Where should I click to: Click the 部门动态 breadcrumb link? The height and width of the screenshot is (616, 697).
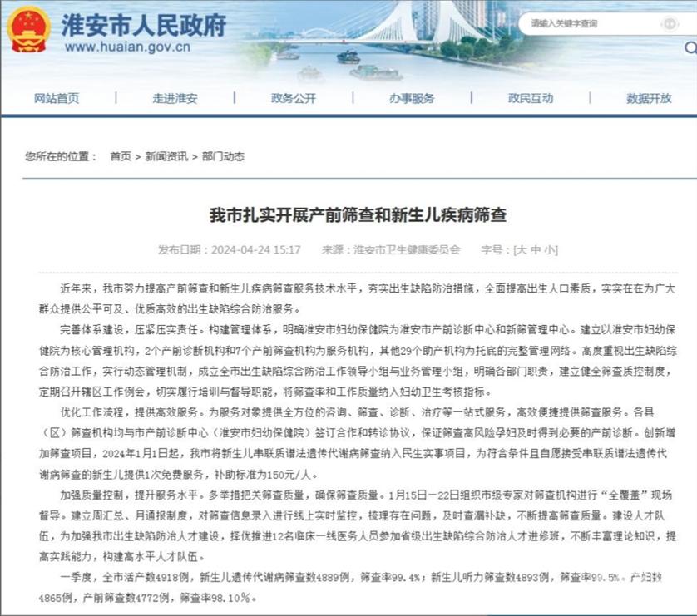click(223, 156)
